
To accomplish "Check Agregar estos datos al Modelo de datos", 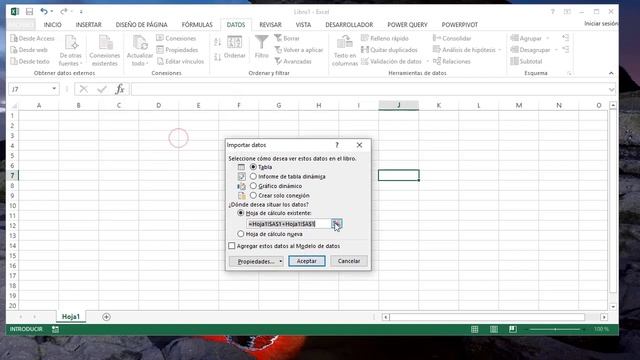I will (x=232, y=246).
